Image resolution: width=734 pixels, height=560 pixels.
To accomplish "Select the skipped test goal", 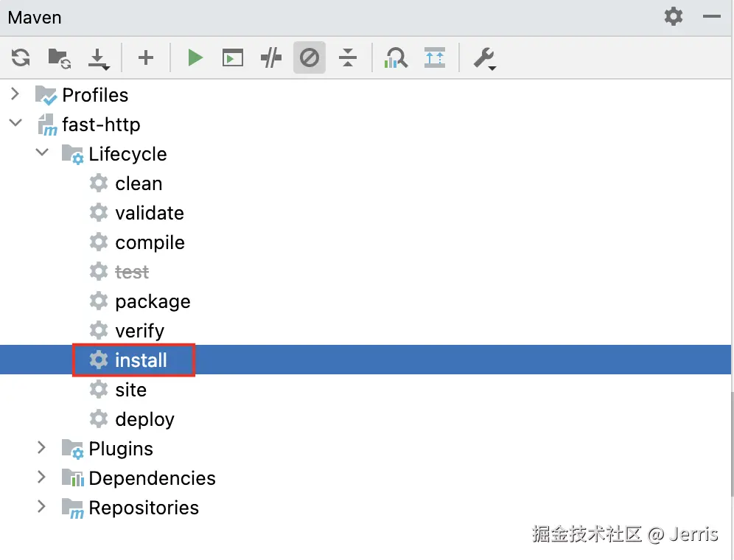I will coord(132,272).
